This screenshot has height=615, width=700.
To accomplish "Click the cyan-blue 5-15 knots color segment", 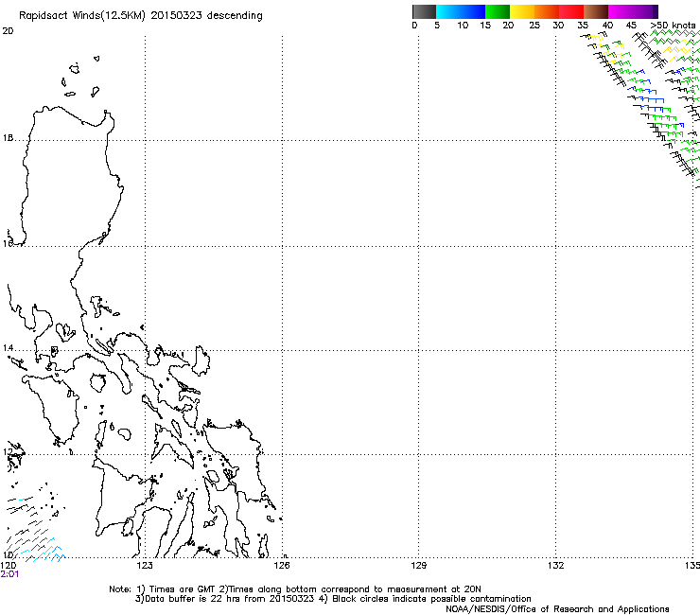I will (x=461, y=12).
